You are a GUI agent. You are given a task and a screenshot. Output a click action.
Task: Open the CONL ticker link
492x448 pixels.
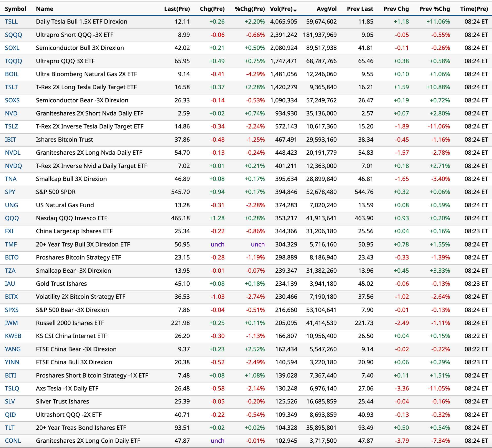(13, 441)
